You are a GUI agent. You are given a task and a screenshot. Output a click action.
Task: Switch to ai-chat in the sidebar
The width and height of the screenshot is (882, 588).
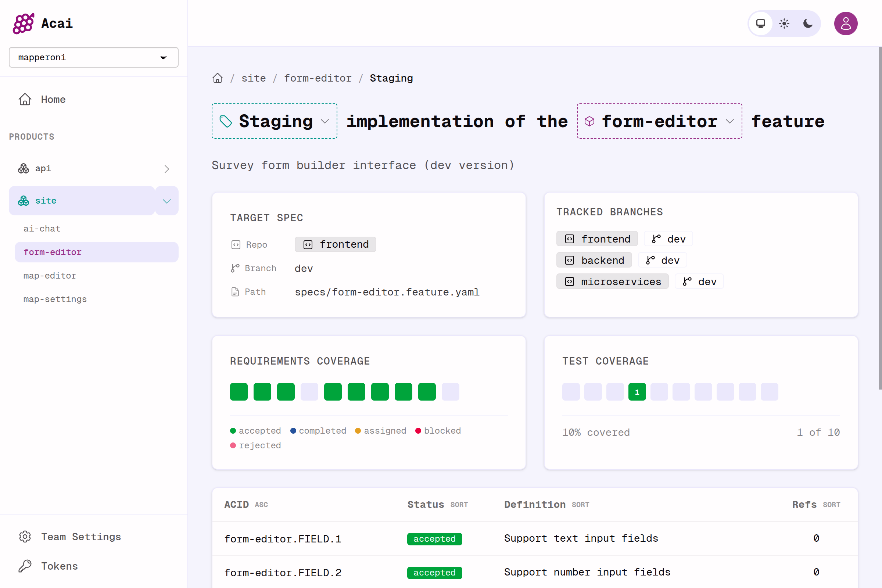[x=42, y=228]
